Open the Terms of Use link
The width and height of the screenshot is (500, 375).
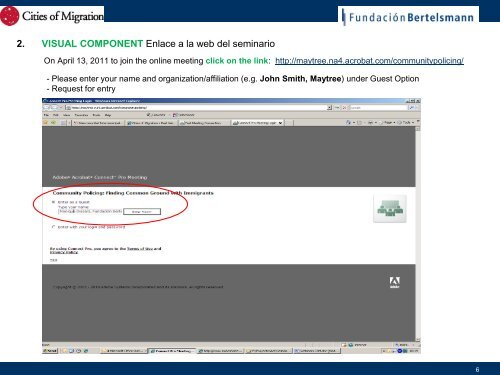pos(140,249)
